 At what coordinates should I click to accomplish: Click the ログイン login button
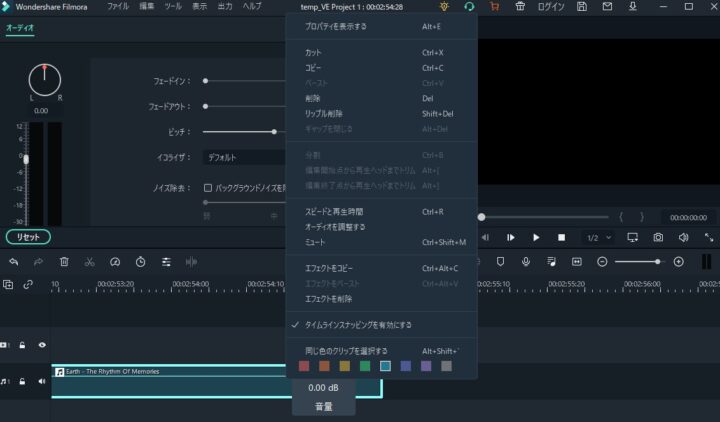(551, 7)
